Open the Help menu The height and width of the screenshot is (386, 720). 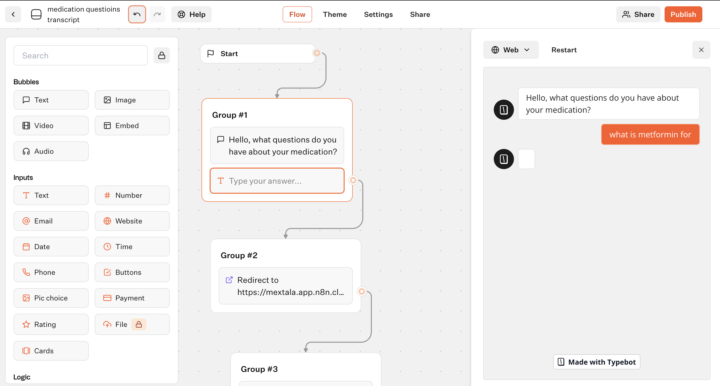(191, 14)
